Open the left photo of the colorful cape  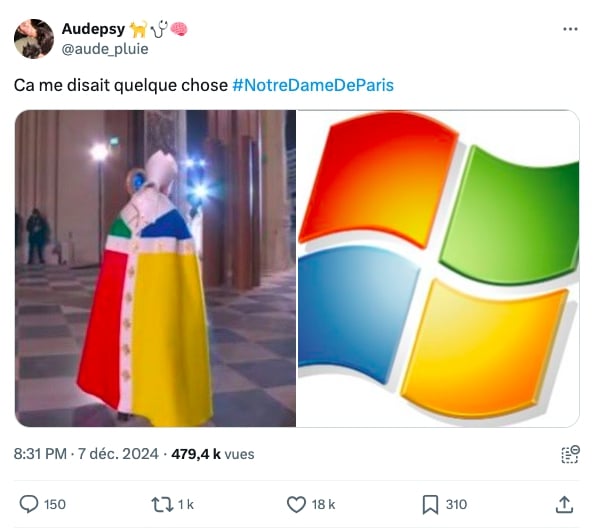tap(155, 268)
